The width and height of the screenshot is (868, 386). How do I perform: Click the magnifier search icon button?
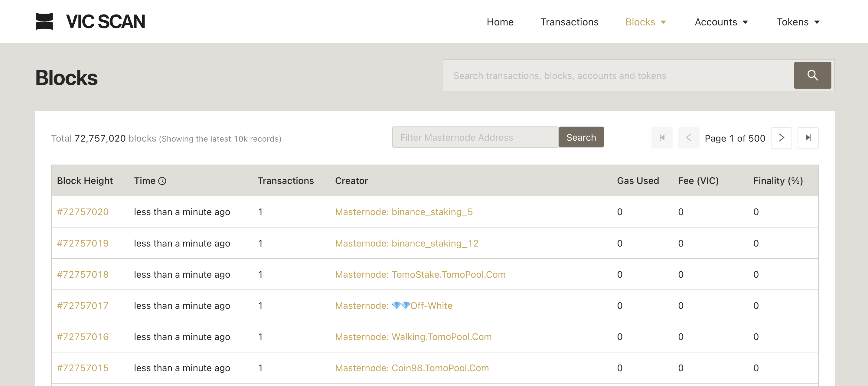tap(812, 75)
